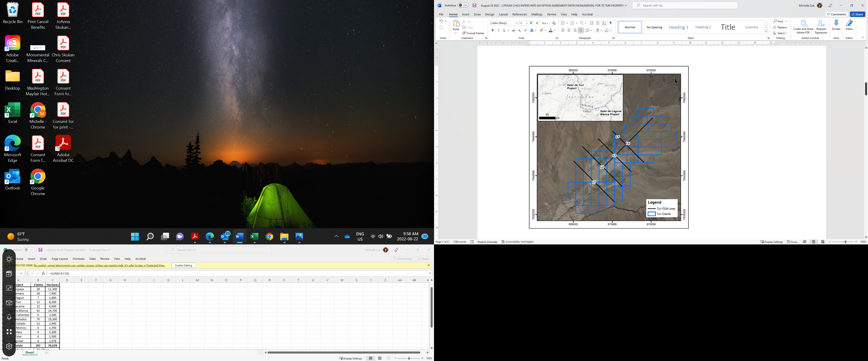Decrease paragraph indent in Word
The width and height of the screenshot is (868, 361).
pos(592,23)
